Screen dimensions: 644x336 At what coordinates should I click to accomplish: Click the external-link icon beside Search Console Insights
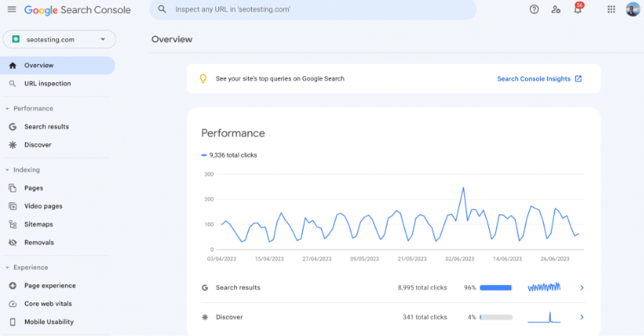click(578, 78)
